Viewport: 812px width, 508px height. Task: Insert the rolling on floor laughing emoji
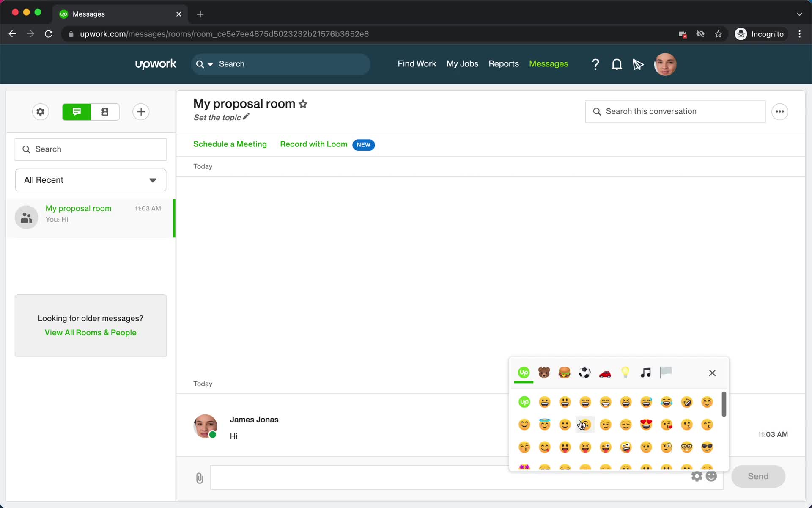point(687,402)
